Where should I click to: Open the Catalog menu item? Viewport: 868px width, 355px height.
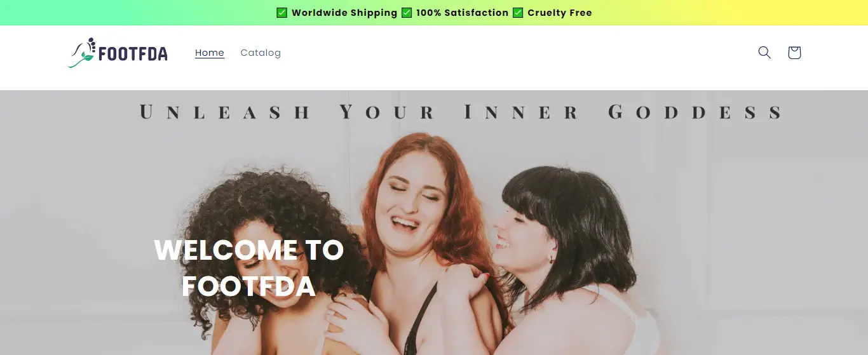pyautogui.click(x=261, y=53)
